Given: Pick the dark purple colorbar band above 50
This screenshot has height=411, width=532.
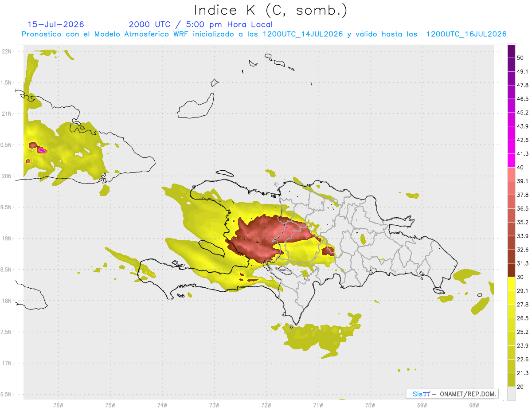Looking at the screenshot, I should [511, 51].
